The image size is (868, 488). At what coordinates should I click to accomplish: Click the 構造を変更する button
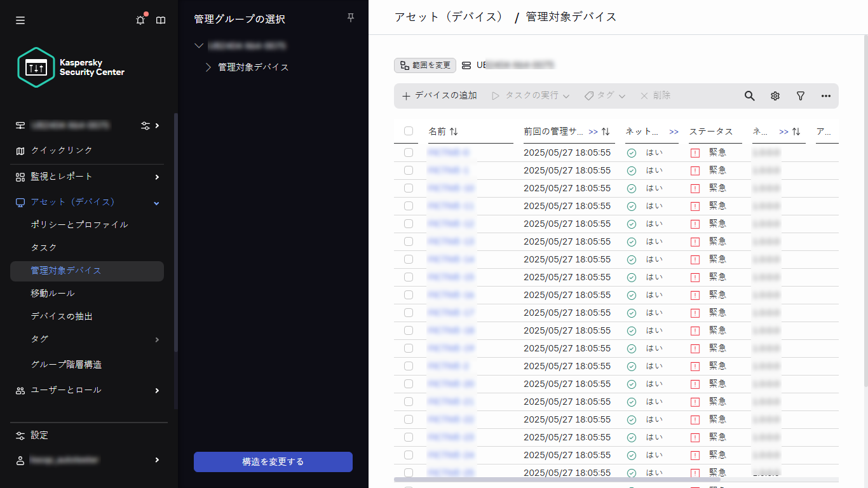(x=273, y=462)
